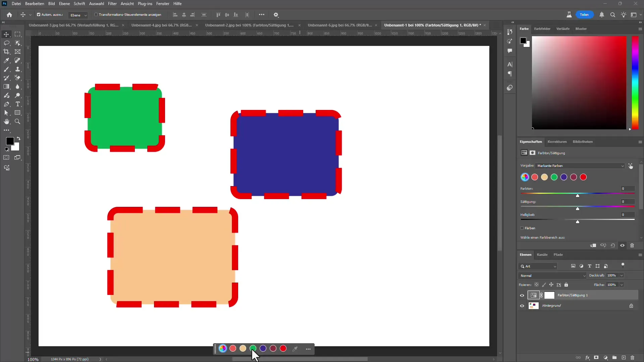The height and width of the screenshot is (362, 644).
Task: Switch to the Korrekturen tab
Action: (x=557, y=142)
